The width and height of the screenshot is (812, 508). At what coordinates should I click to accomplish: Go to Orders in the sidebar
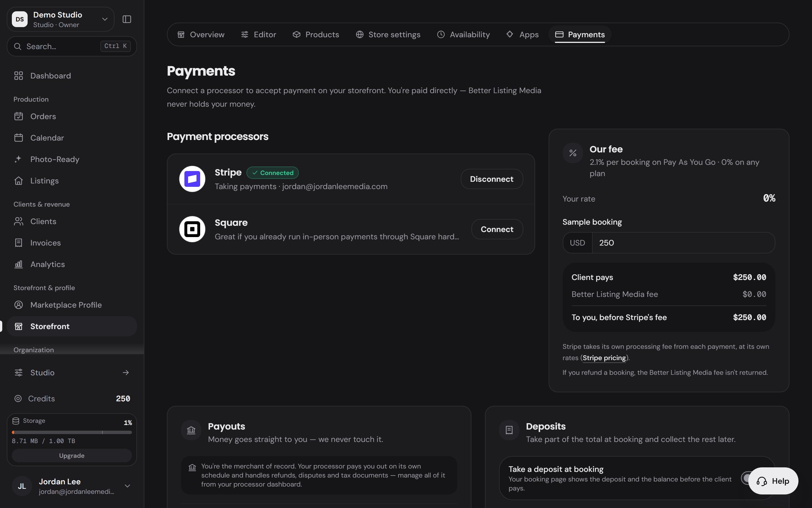click(72, 116)
